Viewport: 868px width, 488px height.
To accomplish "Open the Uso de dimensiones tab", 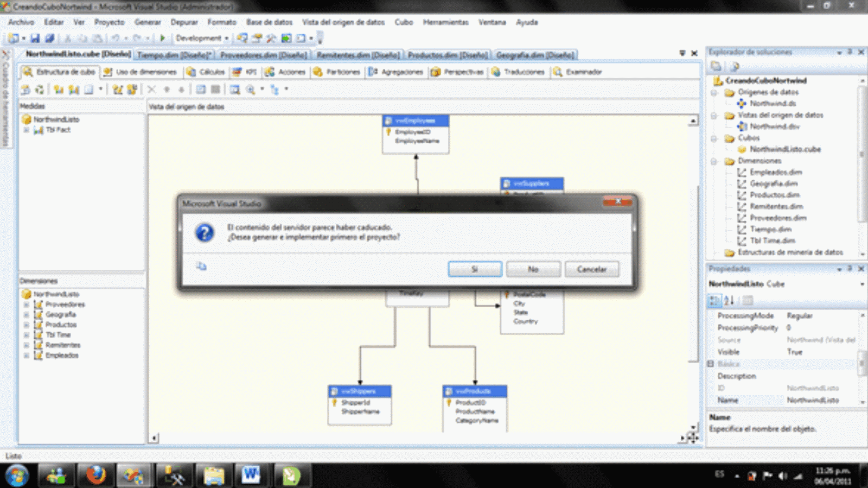I will pyautogui.click(x=140, y=72).
